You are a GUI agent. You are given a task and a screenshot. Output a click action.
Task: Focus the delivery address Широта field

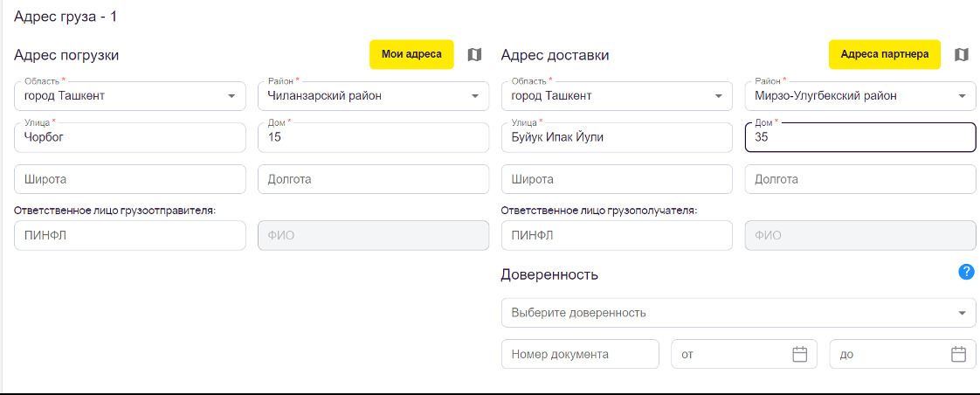[617, 179]
